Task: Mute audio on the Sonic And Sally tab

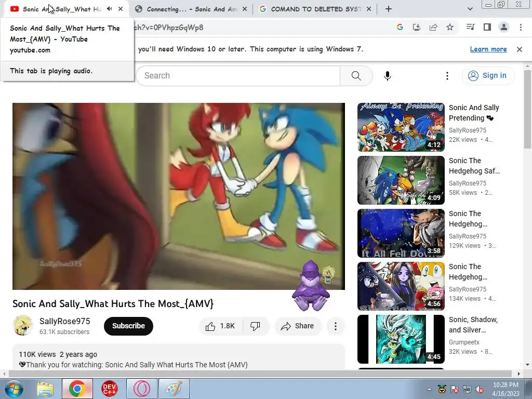Action: 109,9
